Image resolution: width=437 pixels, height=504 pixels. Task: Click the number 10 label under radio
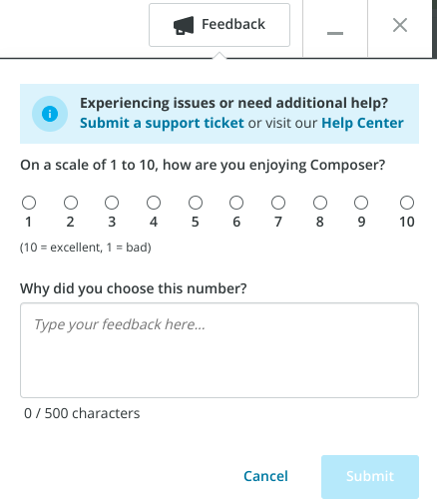[x=407, y=222]
